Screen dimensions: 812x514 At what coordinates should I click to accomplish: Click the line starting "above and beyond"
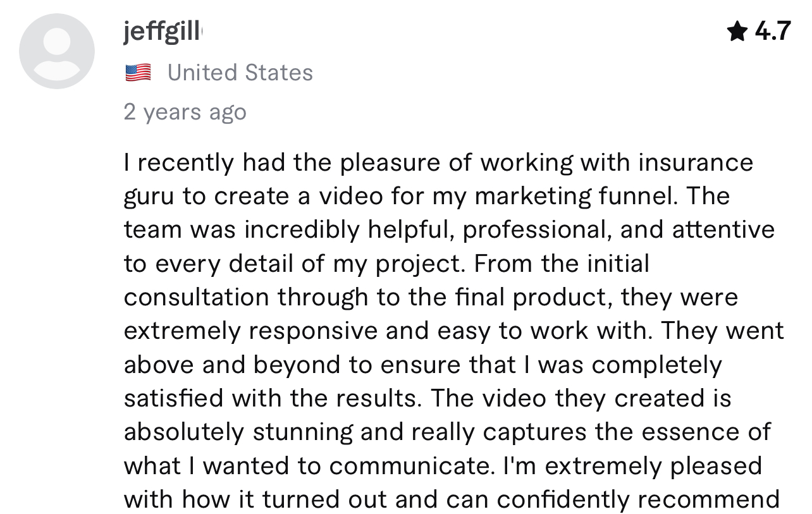click(x=423, y=365)
